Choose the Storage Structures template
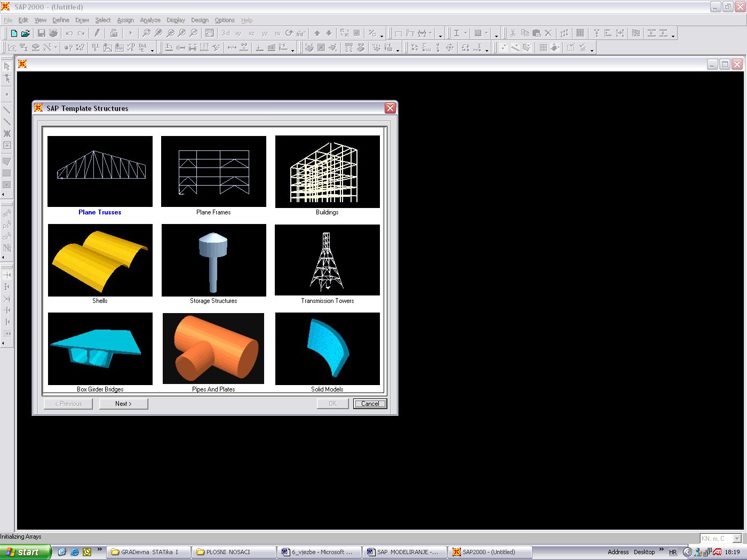The width and height of the screenshot is (747, 560). pyautogui.click(x=214, y=260)
